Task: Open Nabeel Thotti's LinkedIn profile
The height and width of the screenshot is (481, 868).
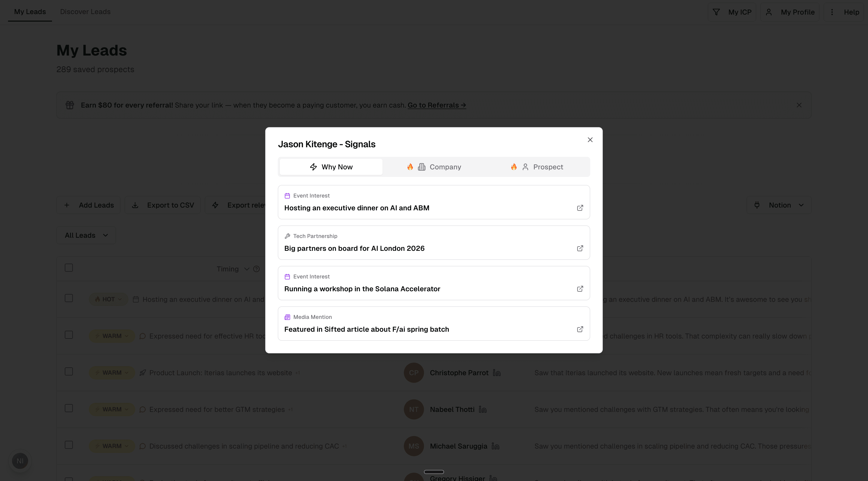Action: pos(482,410)
